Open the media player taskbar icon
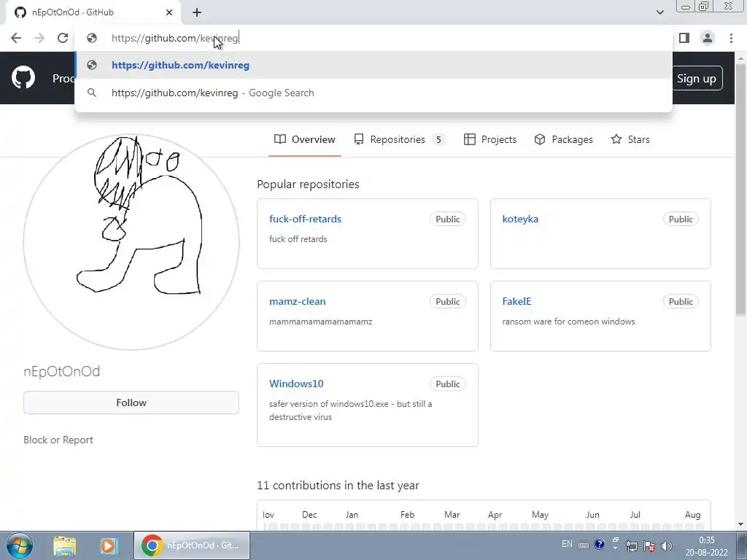Screen dimensions: 747x560 (108, 545)
